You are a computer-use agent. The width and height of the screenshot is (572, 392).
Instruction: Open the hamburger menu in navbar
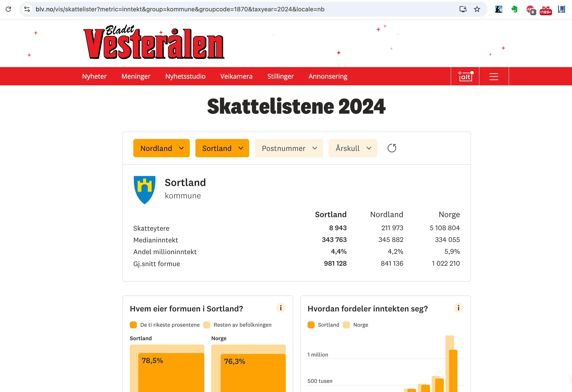click(x=494, y=76)
